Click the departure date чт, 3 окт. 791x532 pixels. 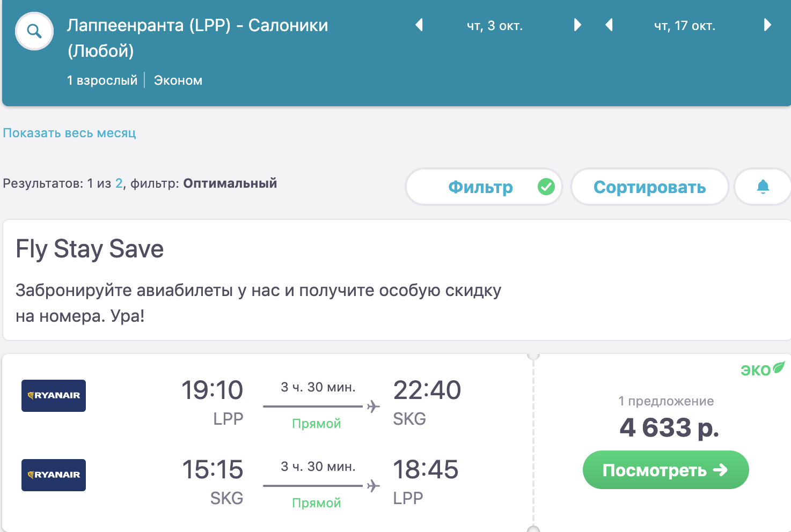coord(495,26)
